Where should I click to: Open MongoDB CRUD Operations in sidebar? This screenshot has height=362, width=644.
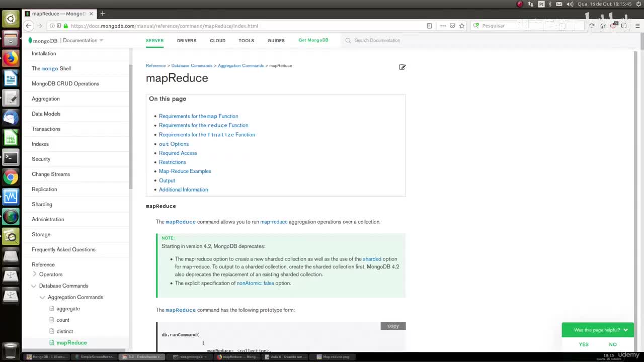click(x=65, y=83)
